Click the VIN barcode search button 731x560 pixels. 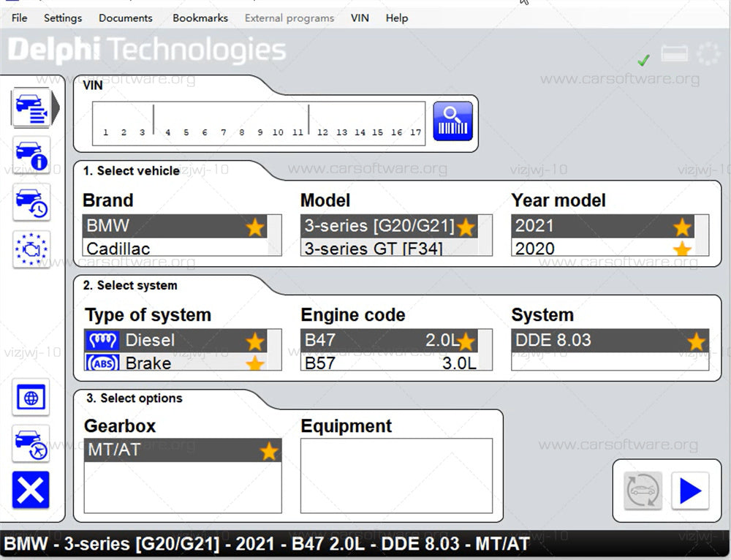[x=452, y=121]
